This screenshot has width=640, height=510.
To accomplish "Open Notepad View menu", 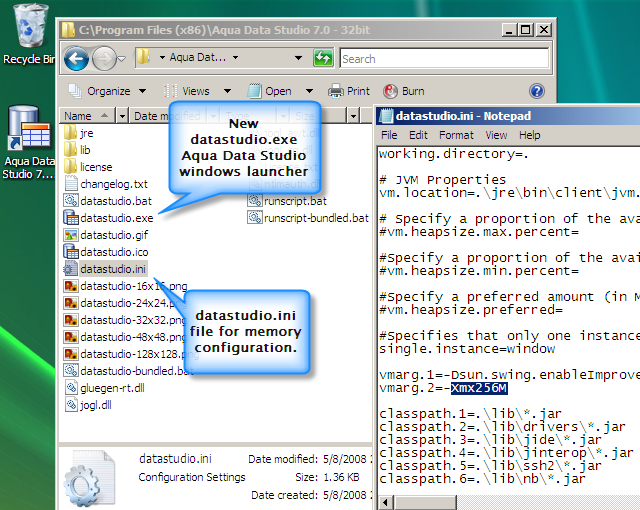I will (x=496, y=135).
